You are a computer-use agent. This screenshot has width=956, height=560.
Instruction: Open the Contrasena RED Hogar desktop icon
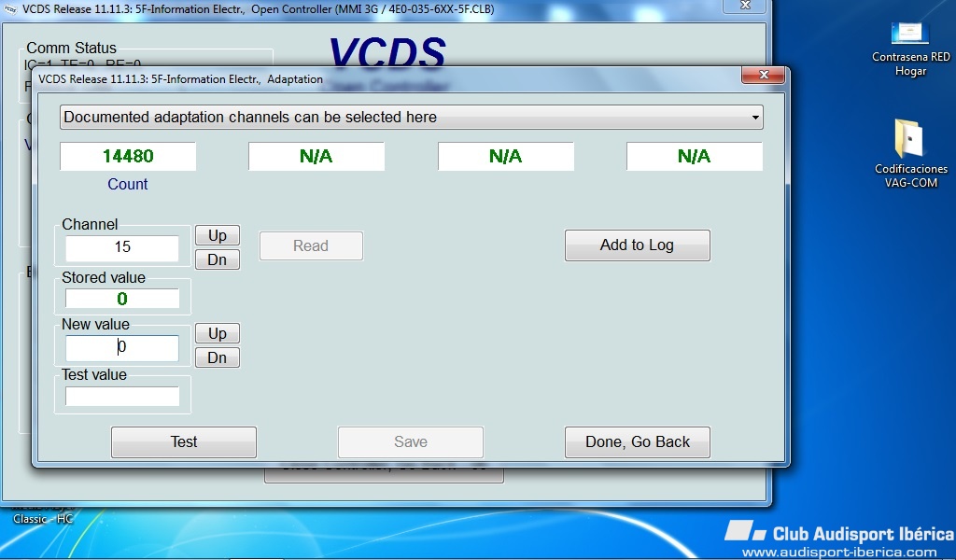point(910,49)
